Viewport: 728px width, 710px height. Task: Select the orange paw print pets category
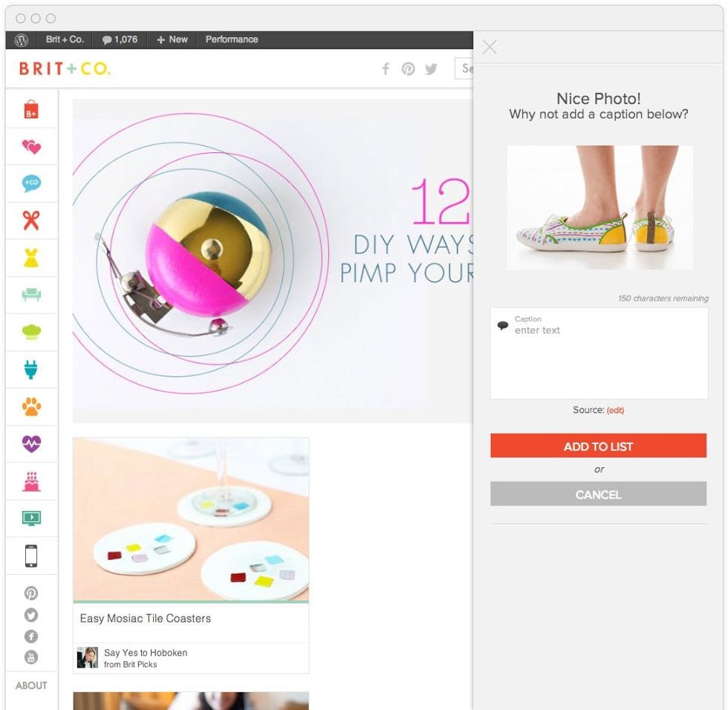[x=31, y=406]
